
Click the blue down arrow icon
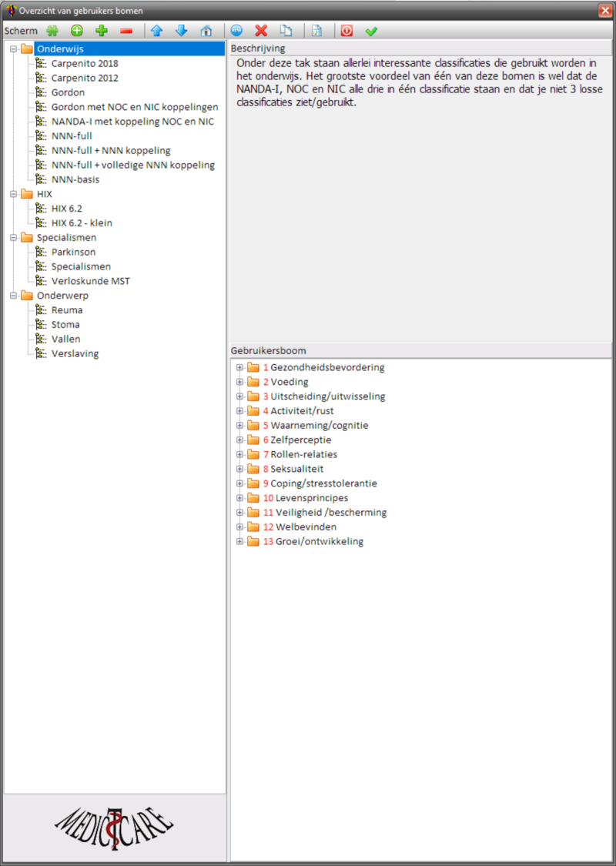click(182, 31)
